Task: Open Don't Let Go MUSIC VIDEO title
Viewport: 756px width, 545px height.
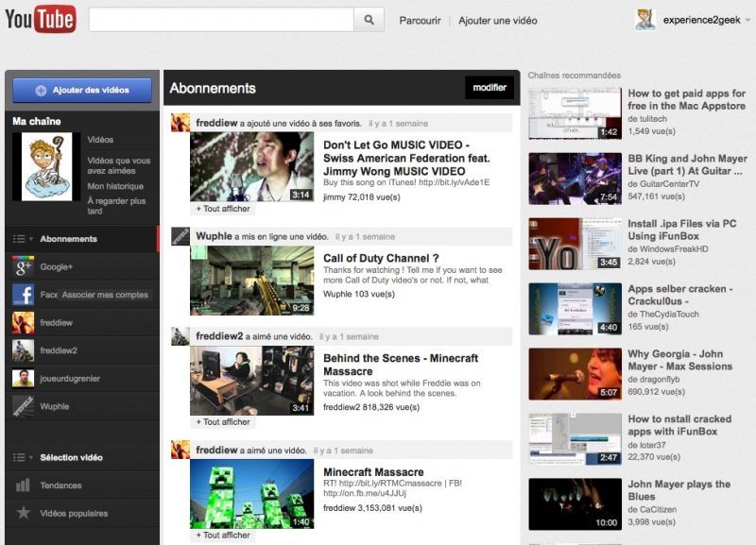Action: pyautogui.click(x=406, y=158)
